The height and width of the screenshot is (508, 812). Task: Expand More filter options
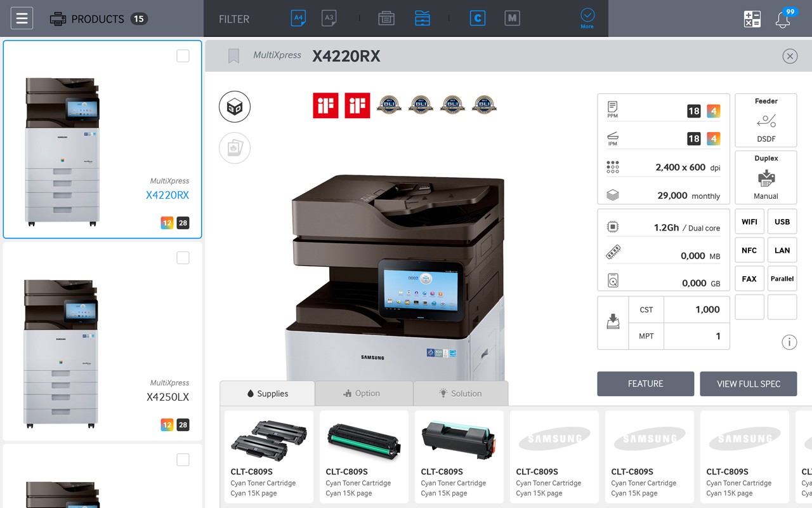(x=587, y=18)
